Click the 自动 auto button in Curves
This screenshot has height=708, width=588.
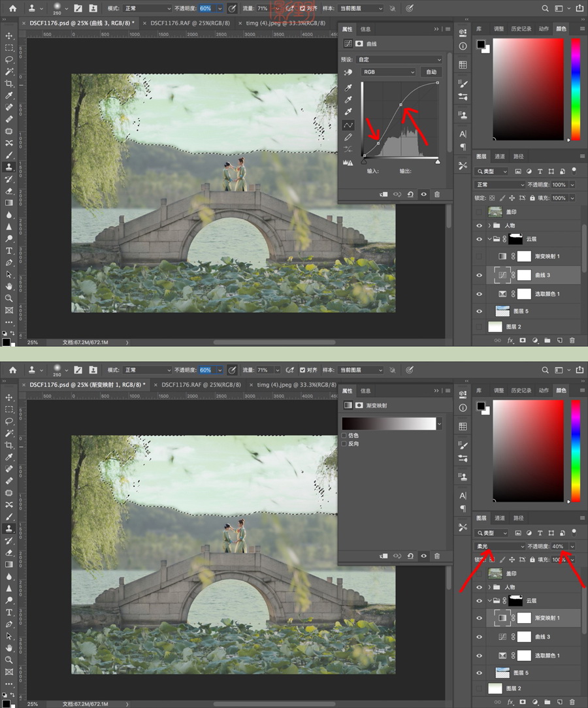click(431, 72)
